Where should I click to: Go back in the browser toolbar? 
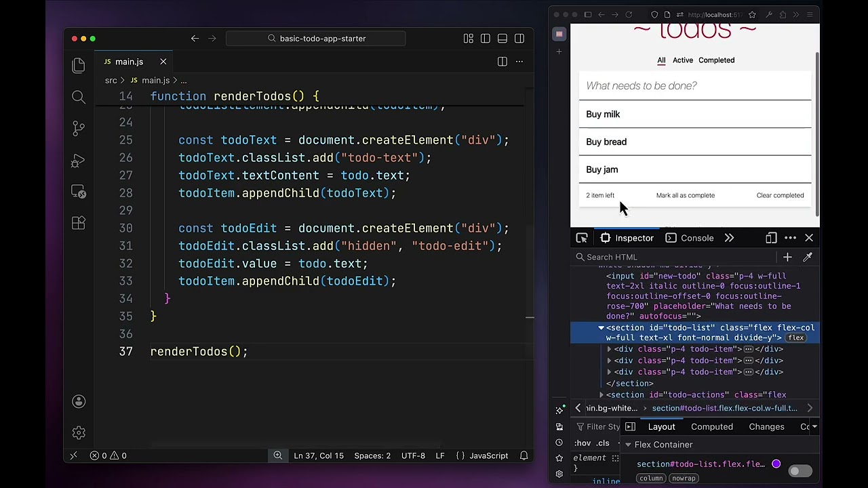(x=601, y=14)
